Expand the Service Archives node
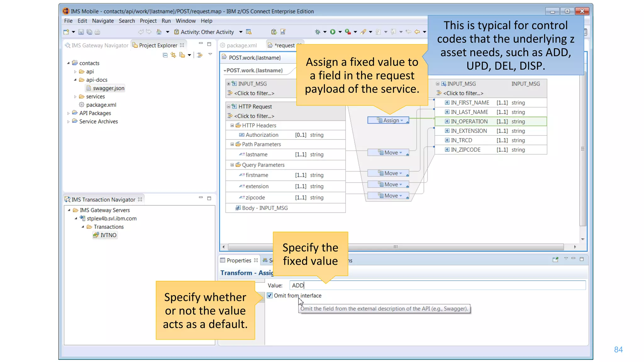This screenshot has width=644, height=362. pyautogui.click(x=68, y=122)
